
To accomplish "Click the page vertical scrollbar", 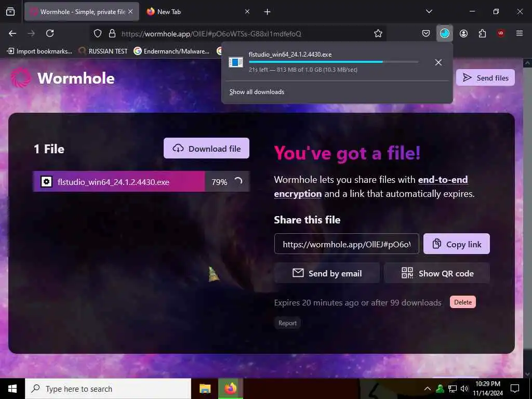I will (x=528, y=217).
